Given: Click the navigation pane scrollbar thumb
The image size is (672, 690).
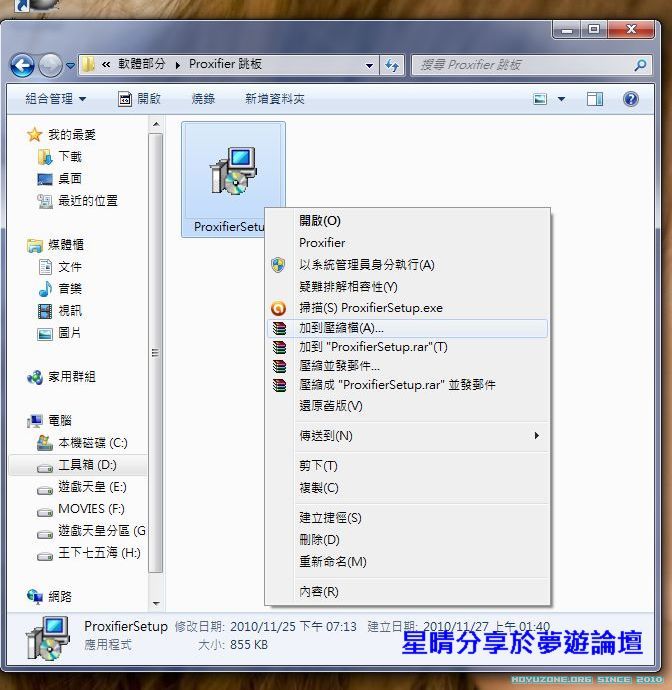Looking at the screenshot, I should [x=155, y=353].
